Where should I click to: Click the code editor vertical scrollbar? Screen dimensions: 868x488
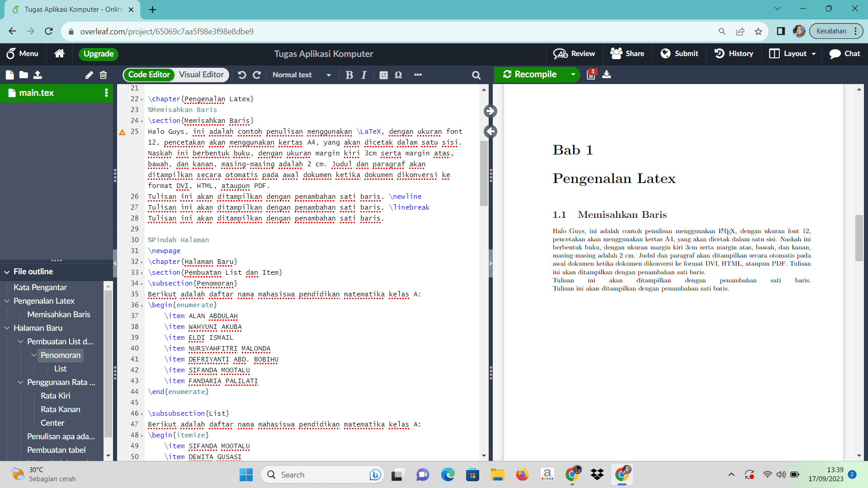tap(484, 173)
